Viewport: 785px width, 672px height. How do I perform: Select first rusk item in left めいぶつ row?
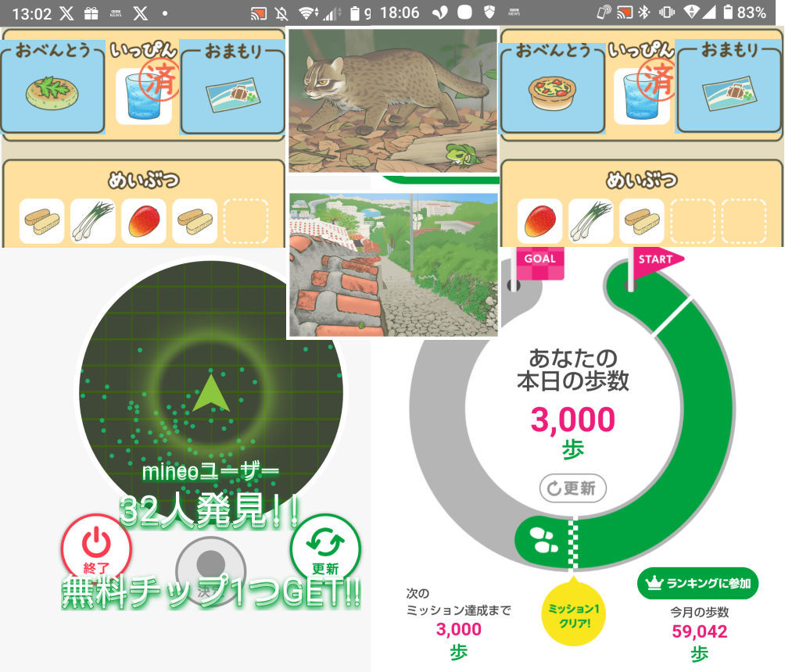coord(42,221)
